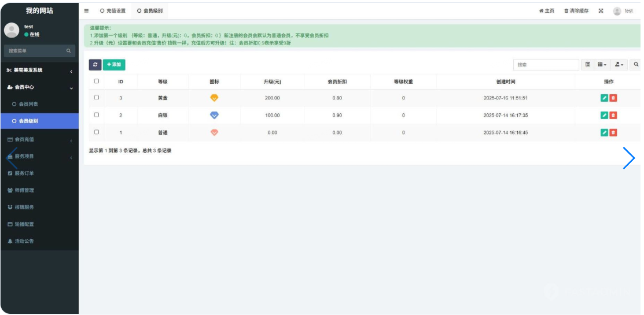Click the refresh table icon button
The image size is (644, 315).
95,65
